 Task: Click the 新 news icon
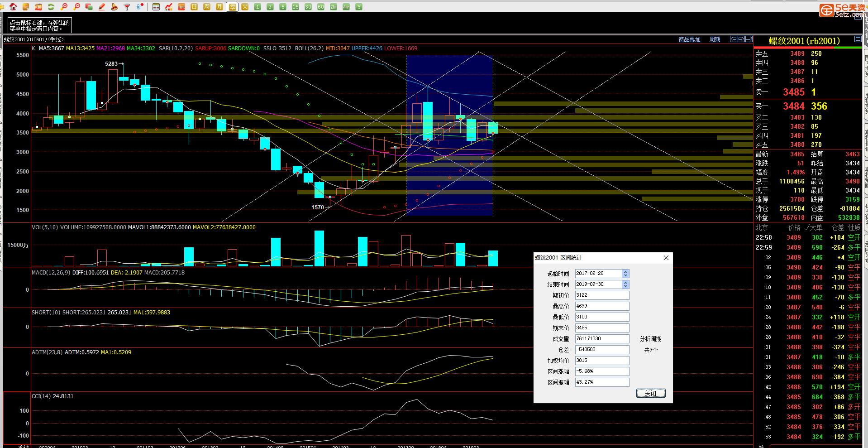coord(140,7)
